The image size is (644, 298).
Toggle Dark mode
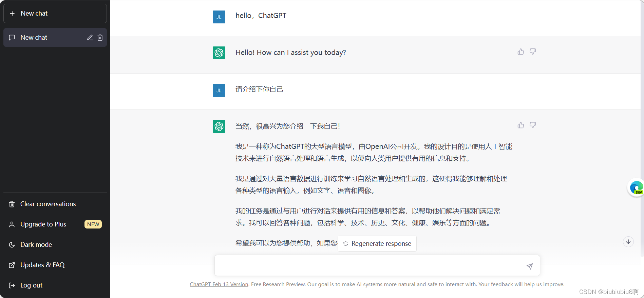[x=55, y=244]
